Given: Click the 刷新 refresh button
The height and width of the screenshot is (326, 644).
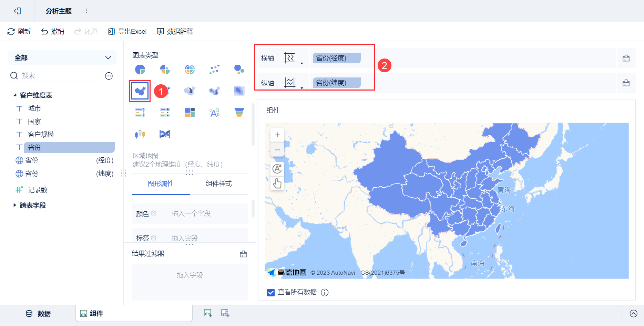Looking at the screenshot, I should point(19,32).
